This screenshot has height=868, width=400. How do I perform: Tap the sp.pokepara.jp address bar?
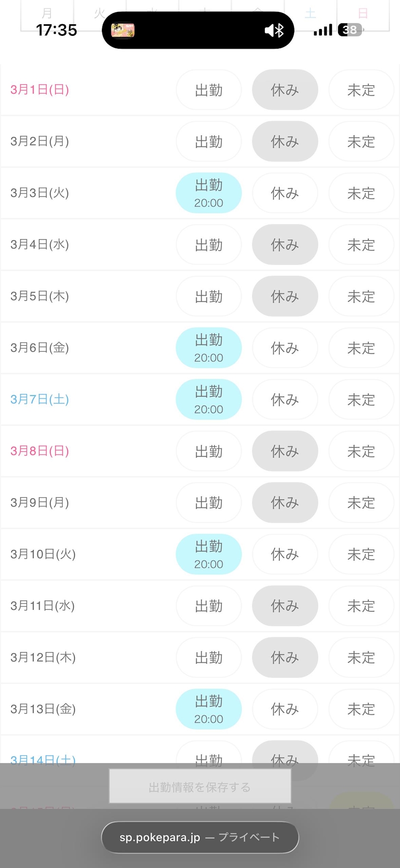click(200, 837)
